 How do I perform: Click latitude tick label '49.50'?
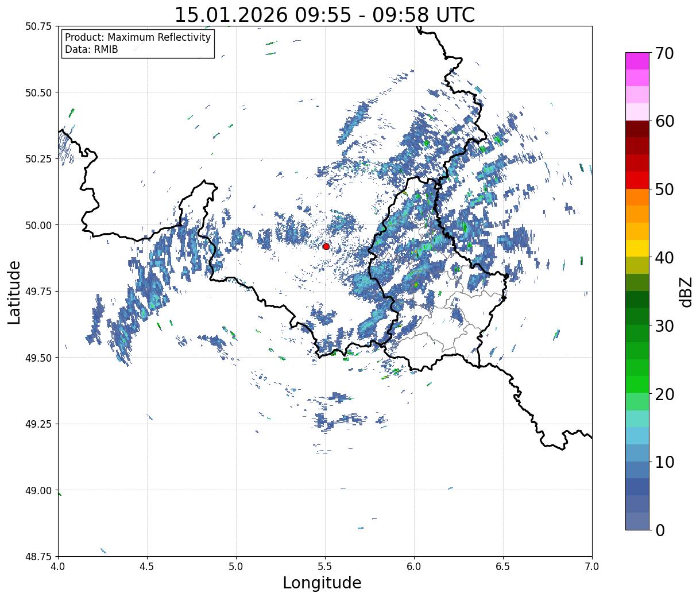(x=38, y=358)
